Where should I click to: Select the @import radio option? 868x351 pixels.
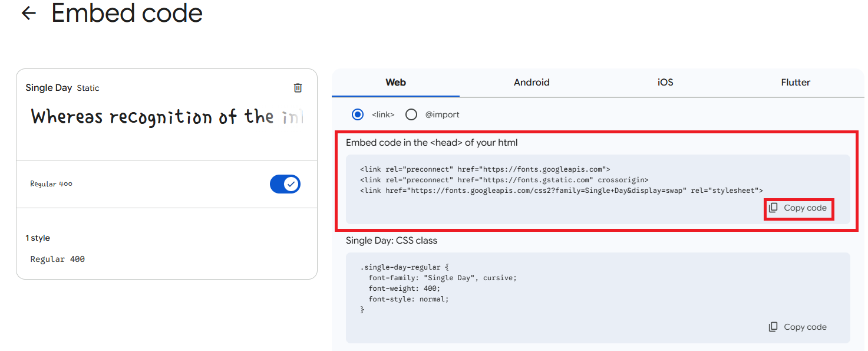point(411,114)
